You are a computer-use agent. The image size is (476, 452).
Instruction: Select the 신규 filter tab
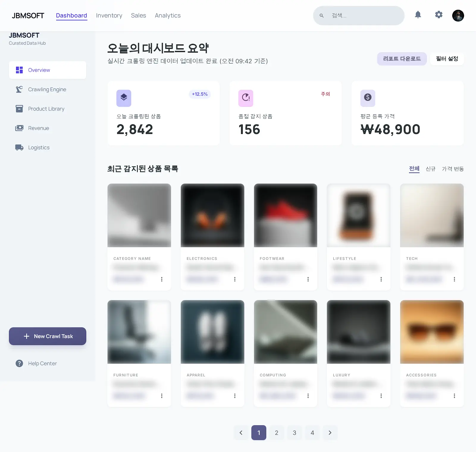[430, 169]
